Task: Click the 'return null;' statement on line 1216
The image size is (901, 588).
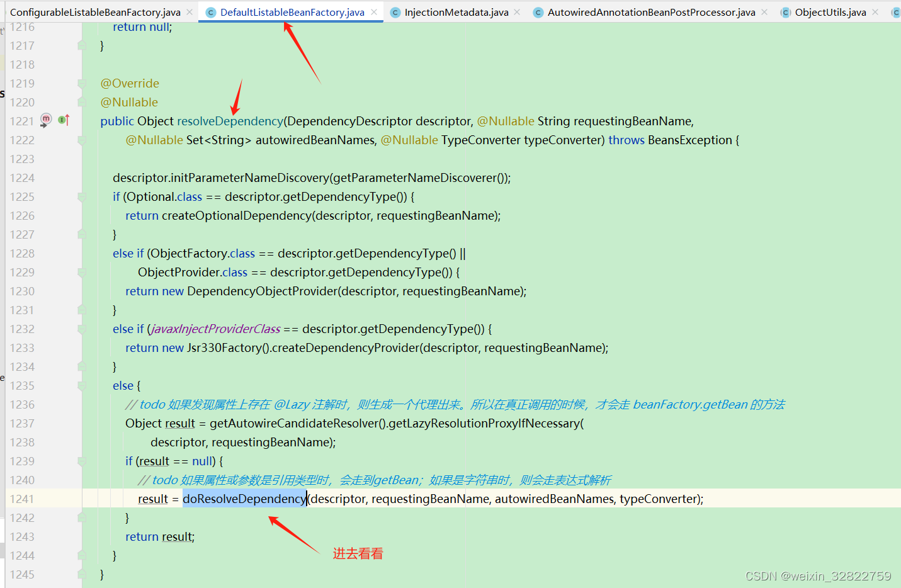Action: pyautogui.click(x=142, y=26)
